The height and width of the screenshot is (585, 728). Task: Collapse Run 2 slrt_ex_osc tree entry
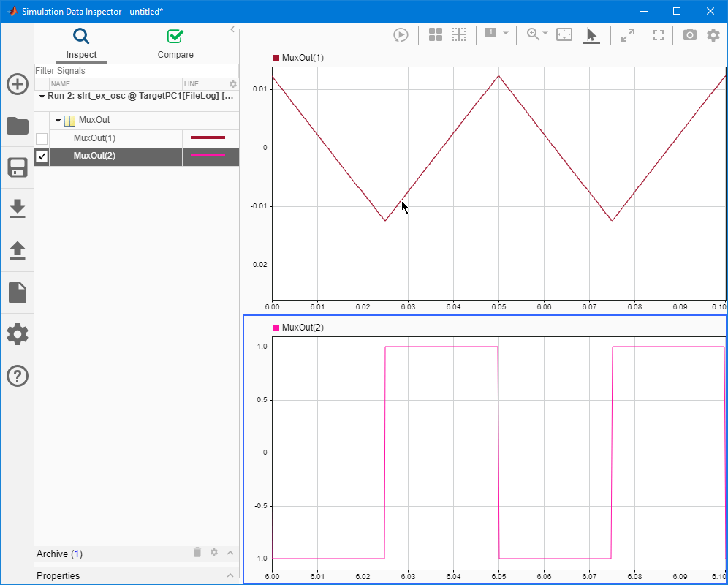tap(42, 96)
